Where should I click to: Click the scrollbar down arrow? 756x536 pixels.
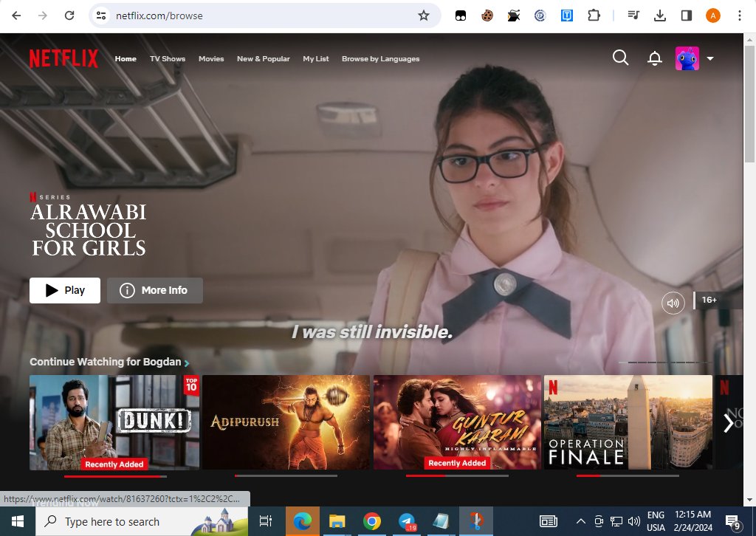tap(750, 500)
